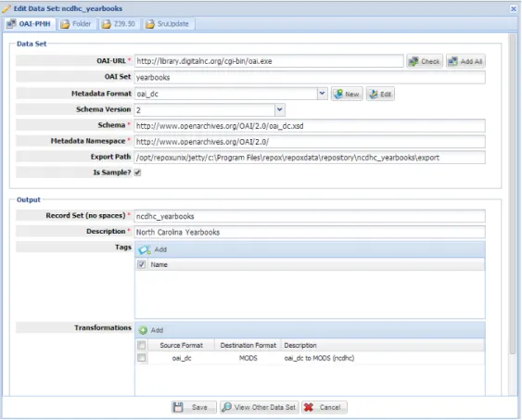Click the Add All button

(465, 61)
